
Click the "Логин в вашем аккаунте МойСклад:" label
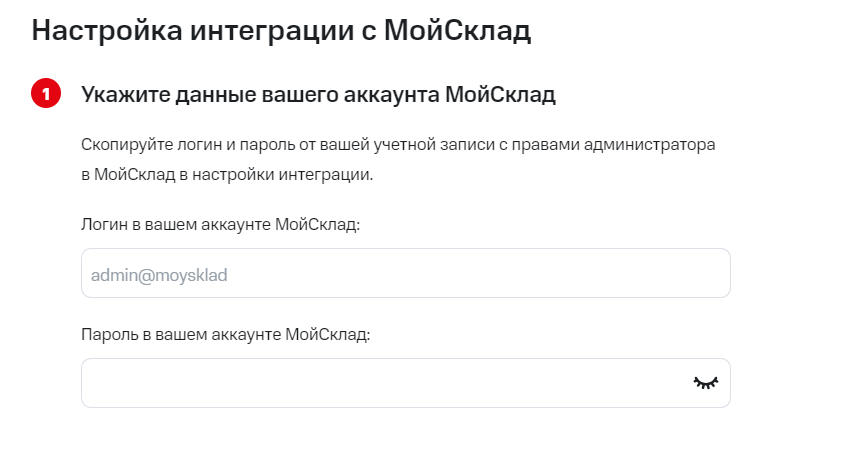tap(220, 224)
